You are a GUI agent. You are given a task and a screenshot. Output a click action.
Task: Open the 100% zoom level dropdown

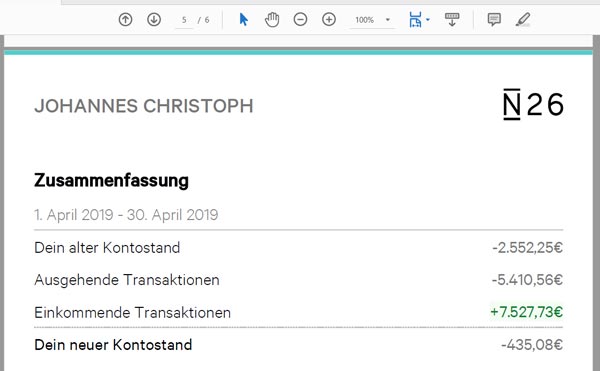pyautogui.click(x=372, y=20)
